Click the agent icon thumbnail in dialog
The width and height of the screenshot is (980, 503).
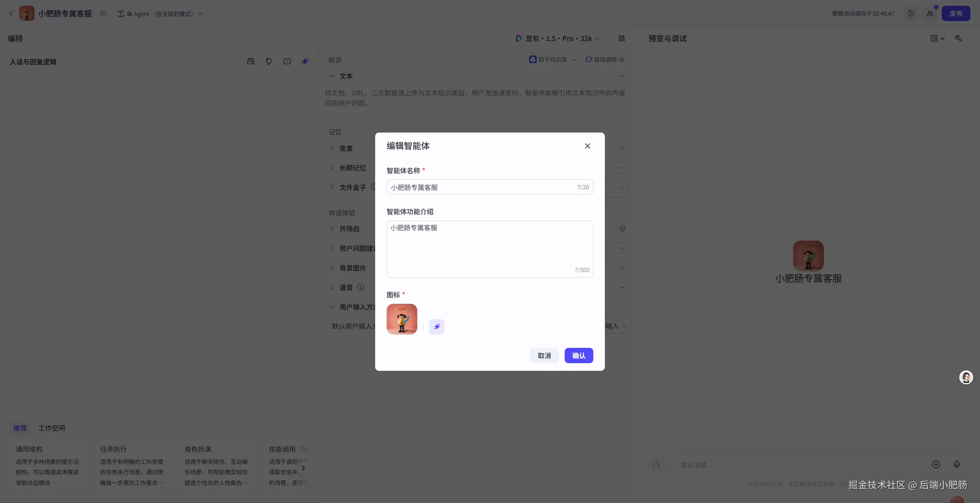(402, 319)
